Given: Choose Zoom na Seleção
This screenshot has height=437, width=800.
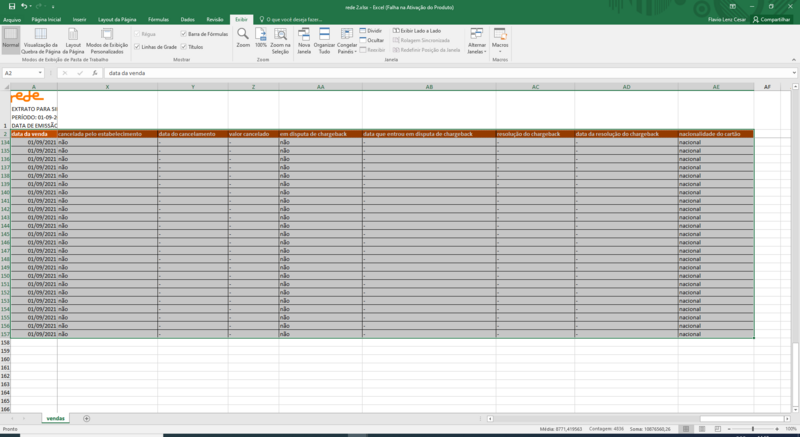Looking at the screenshot, I should click(280, 41).
